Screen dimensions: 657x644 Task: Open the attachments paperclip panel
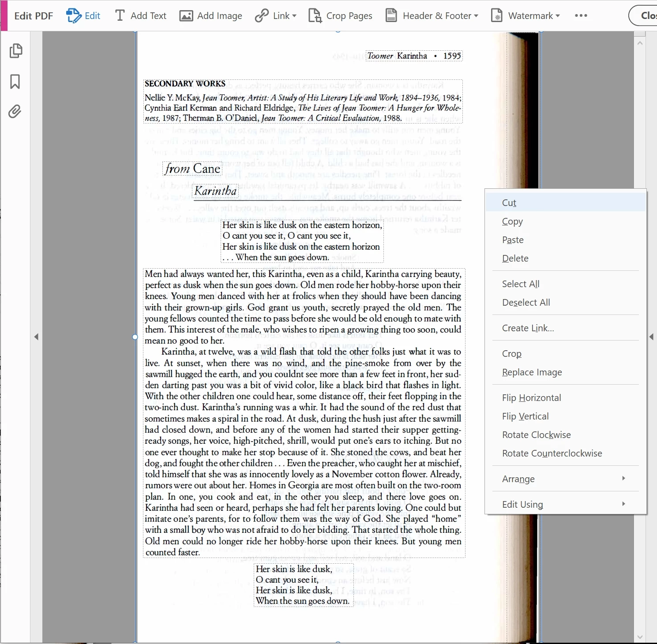click(x=15, y=112)
